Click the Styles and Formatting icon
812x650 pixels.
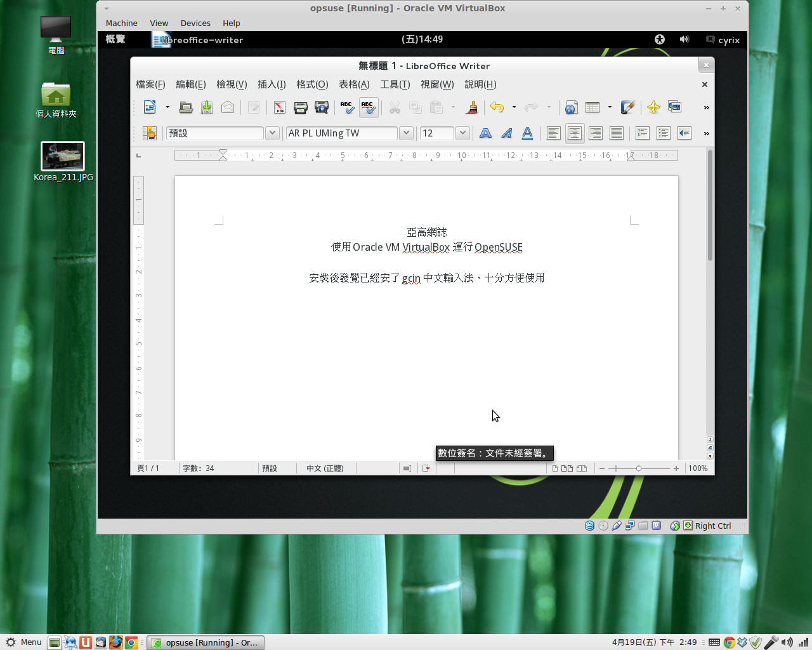click(x=150, y=133)
